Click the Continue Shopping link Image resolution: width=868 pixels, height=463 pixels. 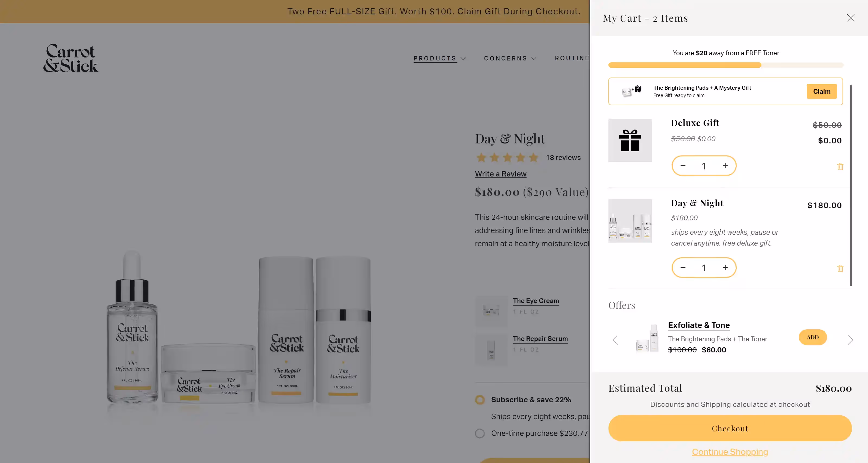pos(730,452)
